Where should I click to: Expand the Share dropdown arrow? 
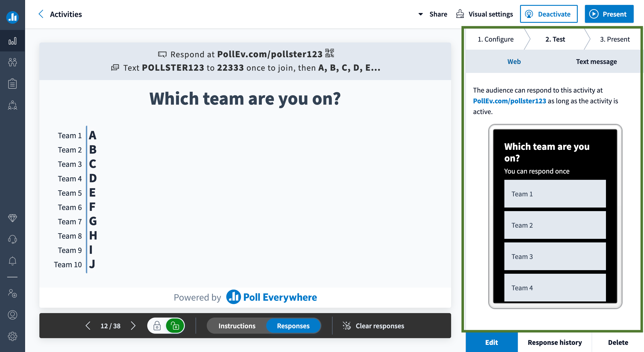coord(420,14)
